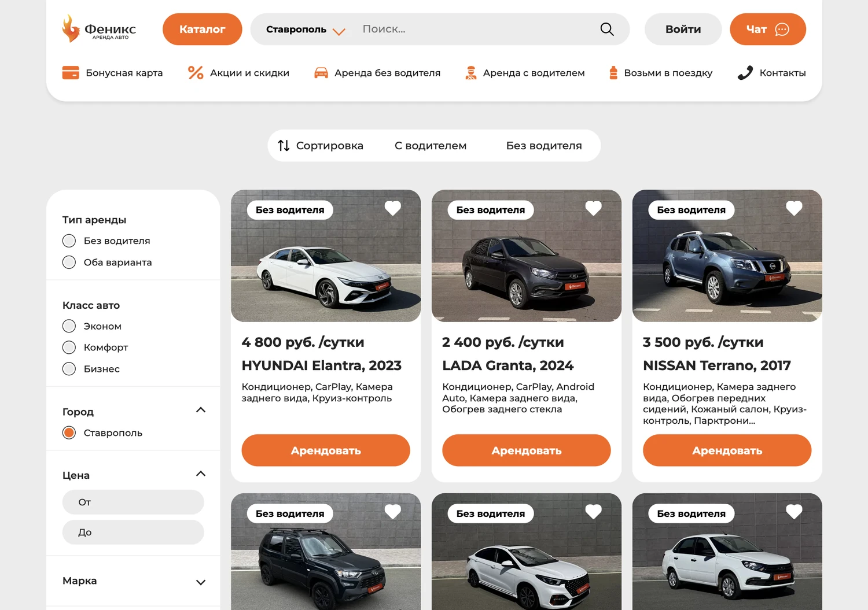
Task: Click the chat bubble icon
Action: tap(782, 29)
